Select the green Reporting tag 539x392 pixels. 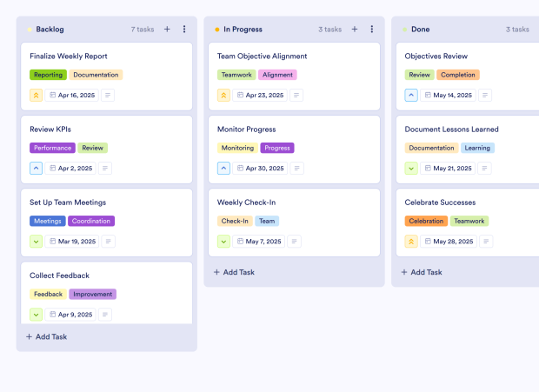point(48,75)
